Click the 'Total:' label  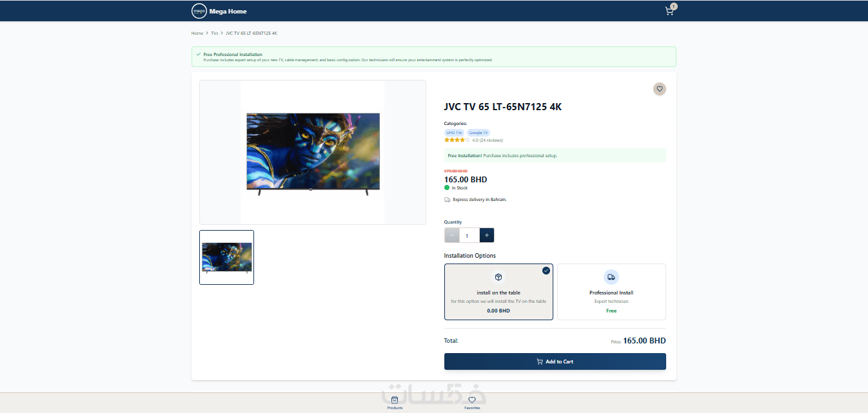point(451,341)
